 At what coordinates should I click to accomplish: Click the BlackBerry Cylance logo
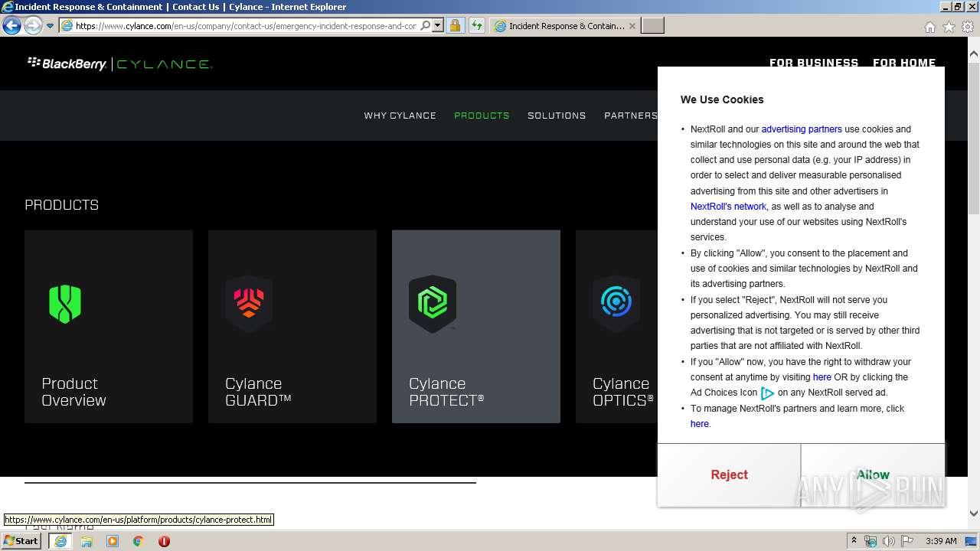coord(119,64)
